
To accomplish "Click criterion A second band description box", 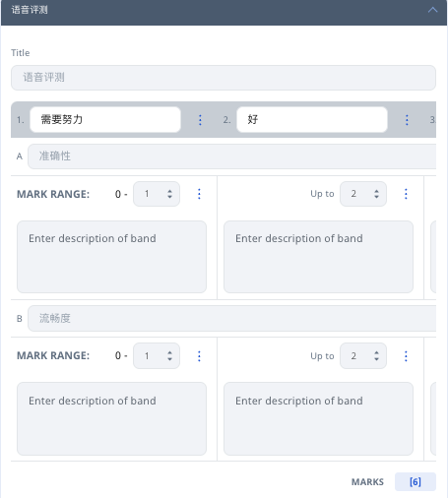I will click(319, 257).
